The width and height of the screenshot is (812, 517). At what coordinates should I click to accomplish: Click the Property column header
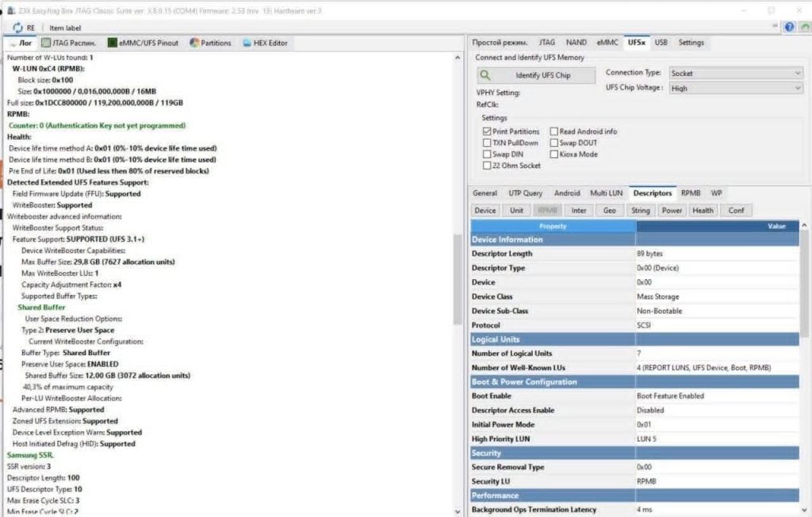pos(553,226)
